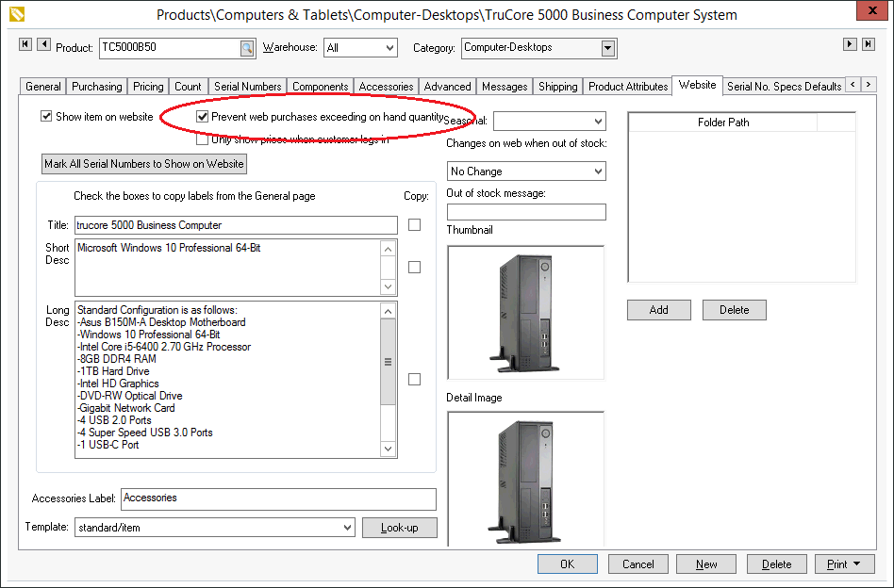Check the Copy box next to Title
This screenshot has height=588, width=894.
pos(414,225)
